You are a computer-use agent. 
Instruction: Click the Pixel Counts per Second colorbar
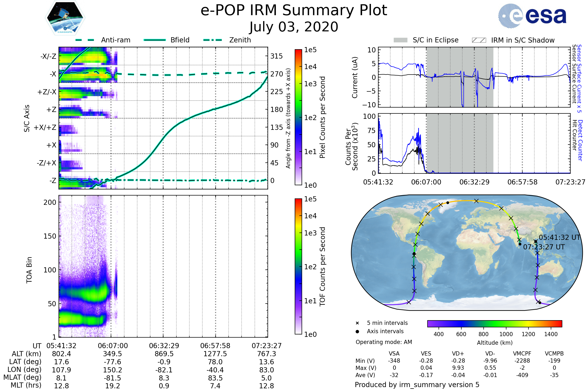(x=298, y=117)
